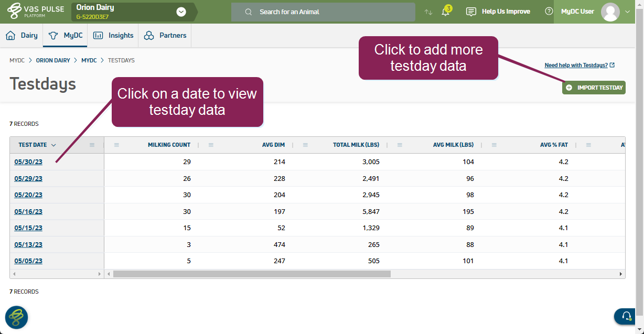Open the help question mark icon
Image resolution: width=644 pixels, height=334 pixels.
pyautogui.click(x=549, y=12)
